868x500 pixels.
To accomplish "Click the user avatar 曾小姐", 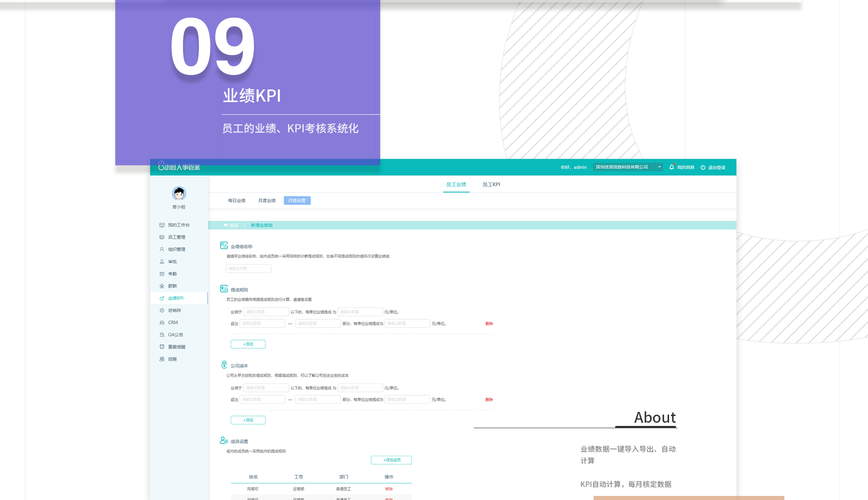I will pyautogui.click(x=179, y=194).
